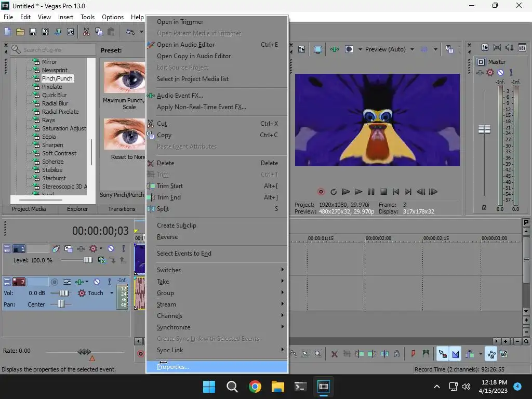Switch to the Transitions tab

[x=122, y=209]
